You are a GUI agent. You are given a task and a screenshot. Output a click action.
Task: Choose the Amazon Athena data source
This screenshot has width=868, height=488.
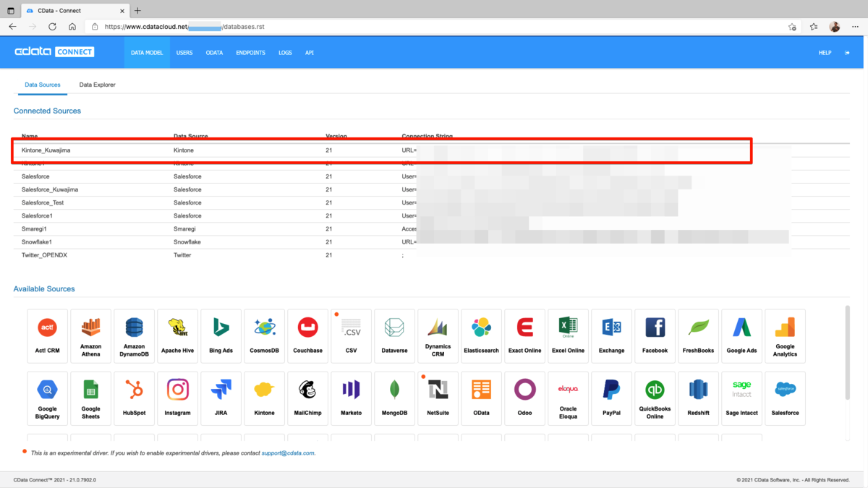(x=90, y=336)
